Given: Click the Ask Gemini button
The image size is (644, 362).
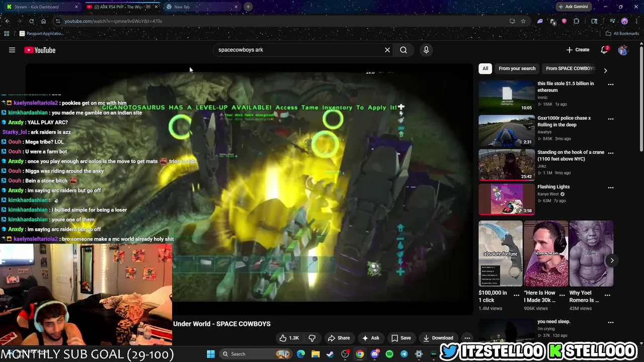Looking at the screenshot, I should click(x=573, y=7).
